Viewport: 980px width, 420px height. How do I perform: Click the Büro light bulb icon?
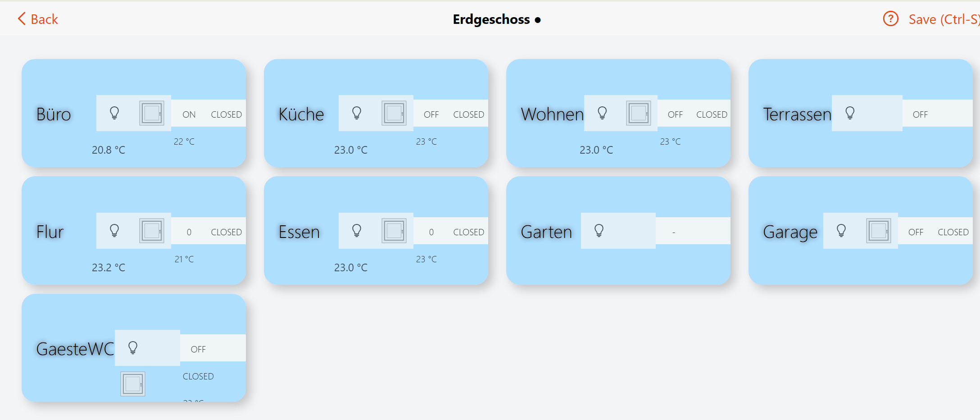point(114,113)
